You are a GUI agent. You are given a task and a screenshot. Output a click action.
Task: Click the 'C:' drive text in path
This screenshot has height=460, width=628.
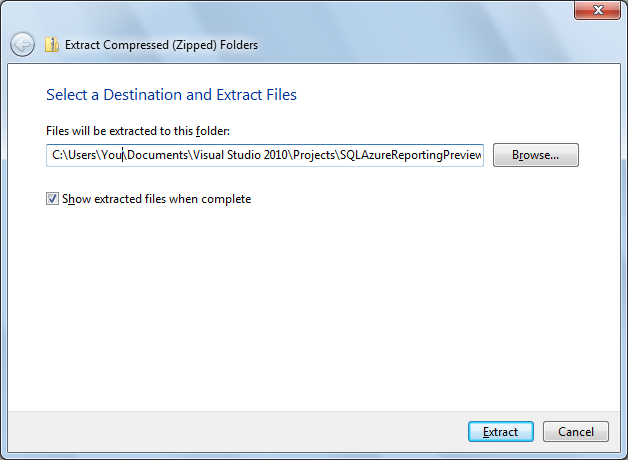click(57, 156)
